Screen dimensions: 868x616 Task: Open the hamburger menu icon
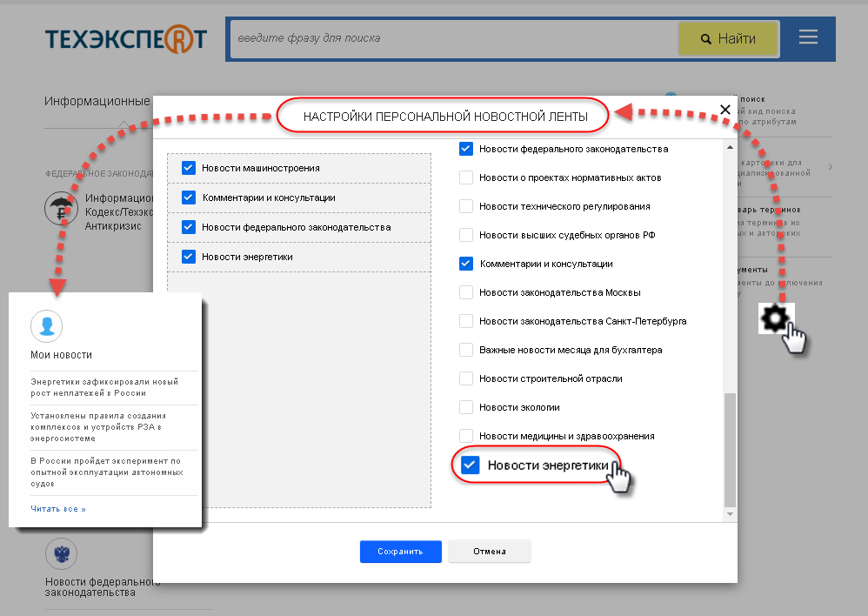pyautogui.click(x=808, y=37)
